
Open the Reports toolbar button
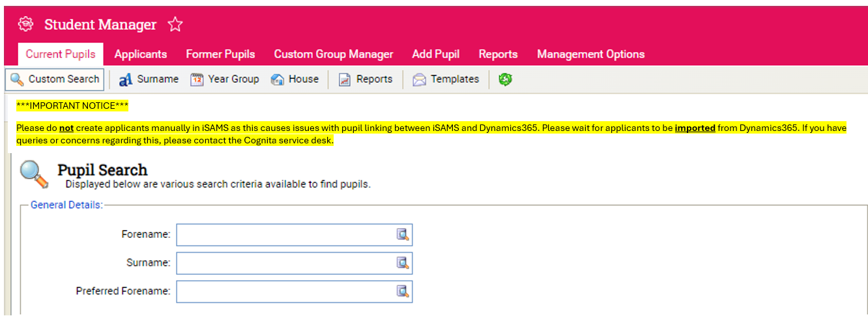(366, 79)
